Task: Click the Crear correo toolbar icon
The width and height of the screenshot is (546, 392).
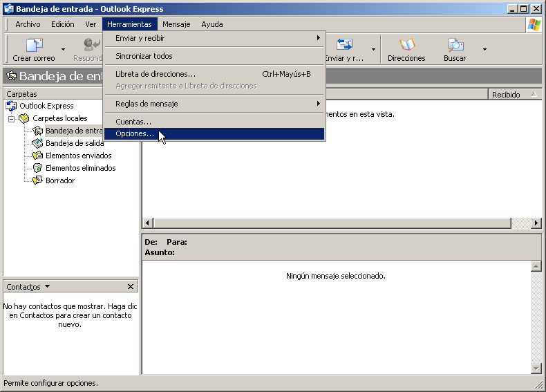Action: (34, 46)
